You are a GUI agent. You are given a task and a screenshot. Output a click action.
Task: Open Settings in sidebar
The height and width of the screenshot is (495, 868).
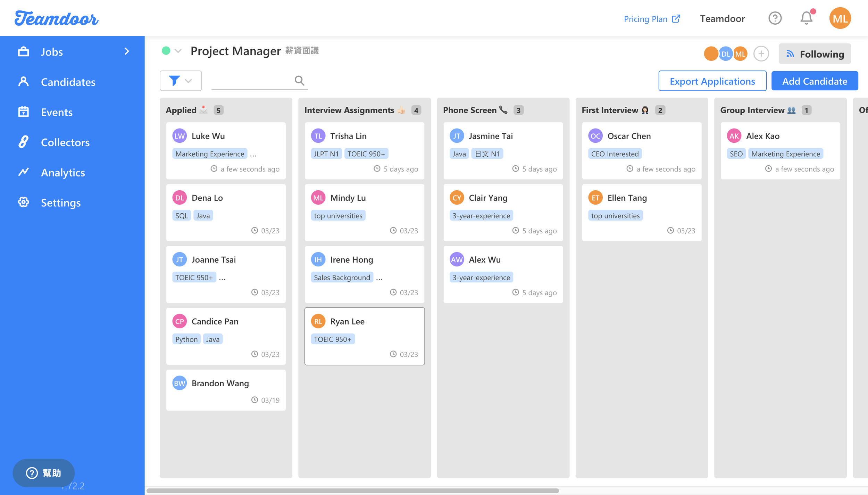(61, 203)
